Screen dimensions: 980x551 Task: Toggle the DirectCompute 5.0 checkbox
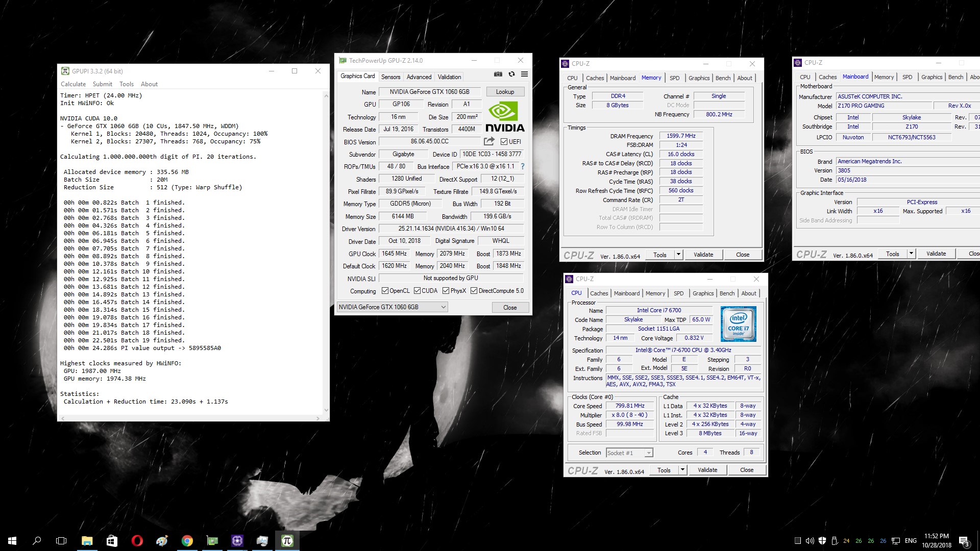tap(474, 291)
